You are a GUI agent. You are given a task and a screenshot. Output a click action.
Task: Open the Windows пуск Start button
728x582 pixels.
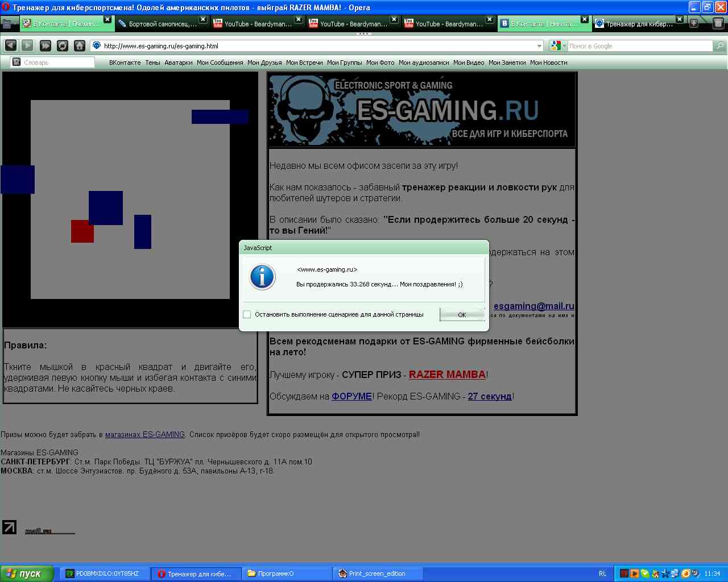click(x=27, y=573)
